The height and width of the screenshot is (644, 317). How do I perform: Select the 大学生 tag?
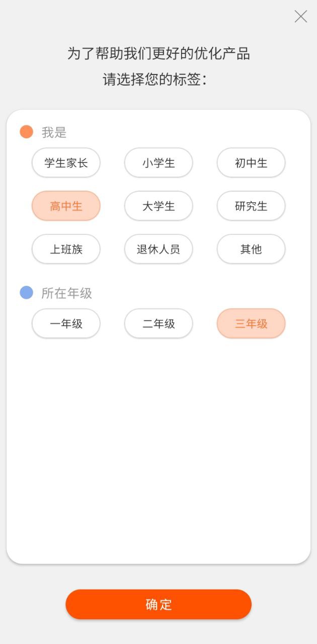tap(158, 206)
